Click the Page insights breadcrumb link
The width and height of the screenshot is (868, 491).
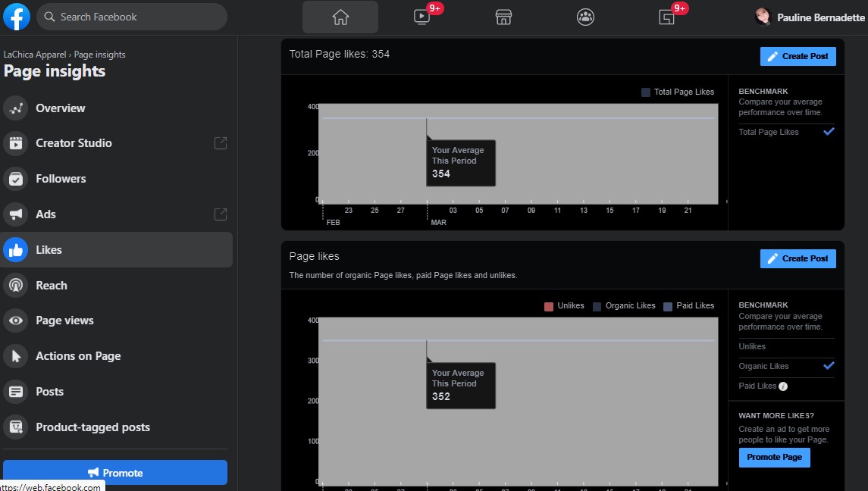click(x=99, y=55)
